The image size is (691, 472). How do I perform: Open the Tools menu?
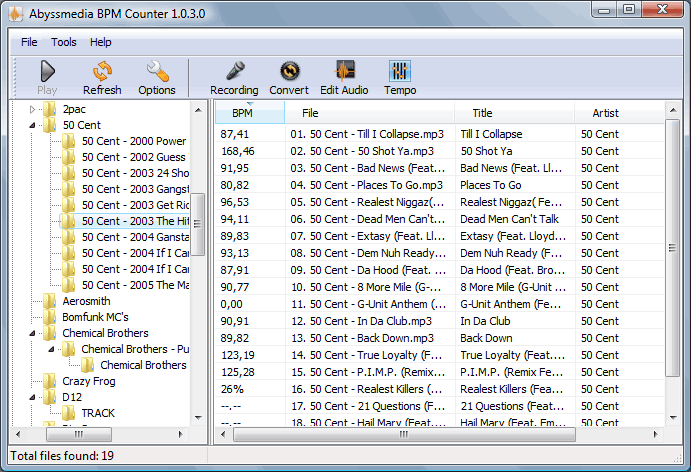pos(64,42)
